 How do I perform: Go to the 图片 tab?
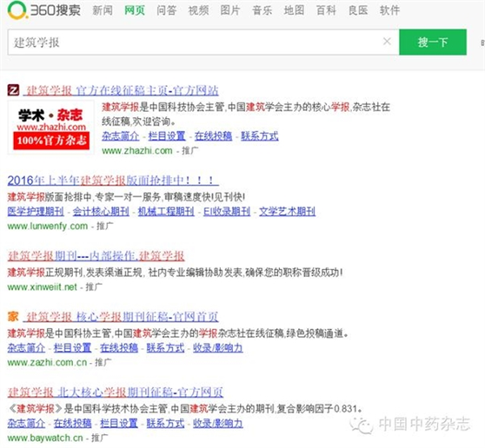point(230,10)
